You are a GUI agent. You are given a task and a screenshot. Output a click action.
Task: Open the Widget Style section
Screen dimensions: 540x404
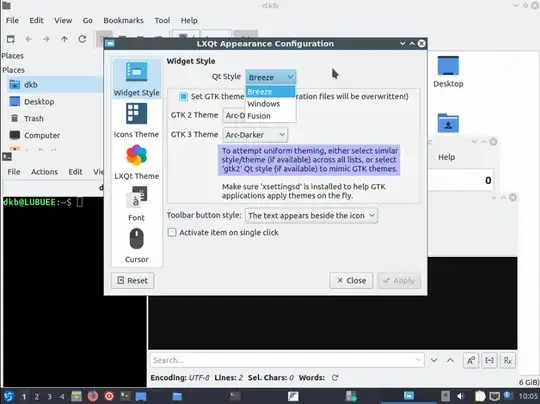coord(137,79)
